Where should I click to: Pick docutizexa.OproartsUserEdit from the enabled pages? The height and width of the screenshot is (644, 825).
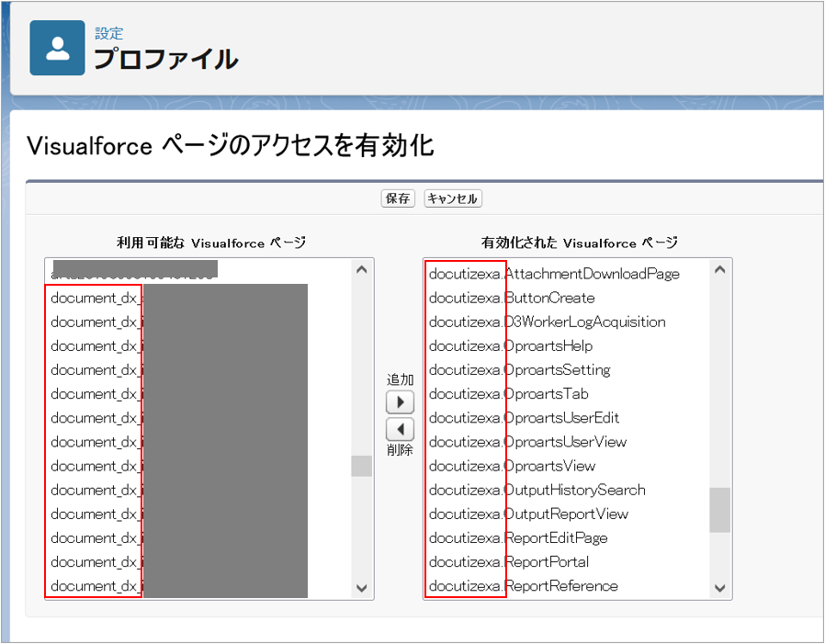click(x=524, y=418)
